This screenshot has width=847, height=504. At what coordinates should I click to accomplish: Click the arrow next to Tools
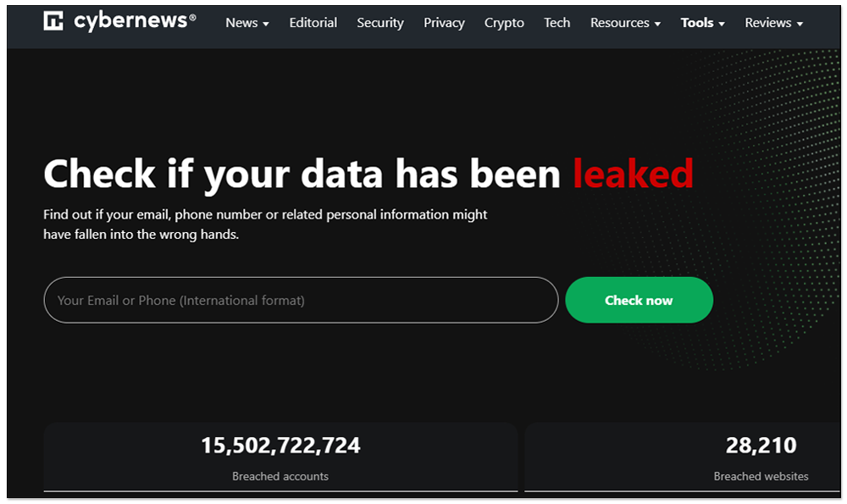pyautogui.click(x=722, y=24)
